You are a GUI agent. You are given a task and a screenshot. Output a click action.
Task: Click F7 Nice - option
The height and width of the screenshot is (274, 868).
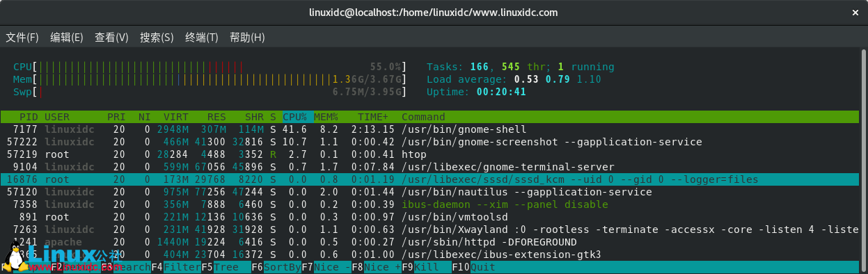pos(326,267)
